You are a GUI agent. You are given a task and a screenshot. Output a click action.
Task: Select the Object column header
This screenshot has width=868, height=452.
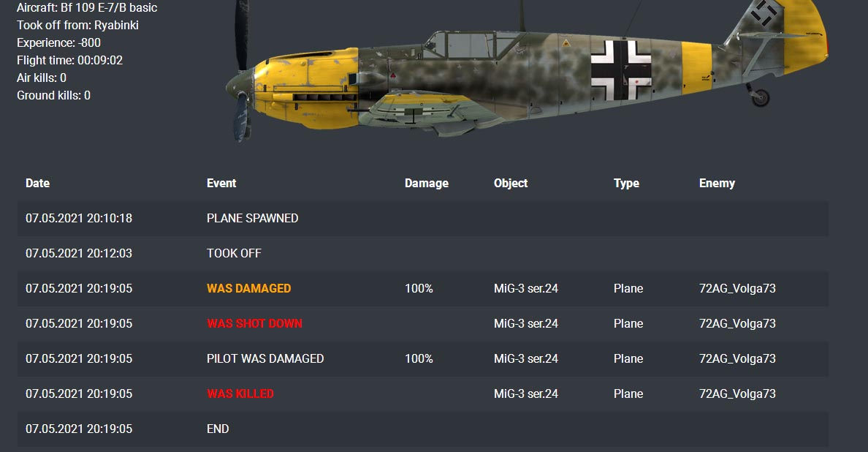click(511, 183)
